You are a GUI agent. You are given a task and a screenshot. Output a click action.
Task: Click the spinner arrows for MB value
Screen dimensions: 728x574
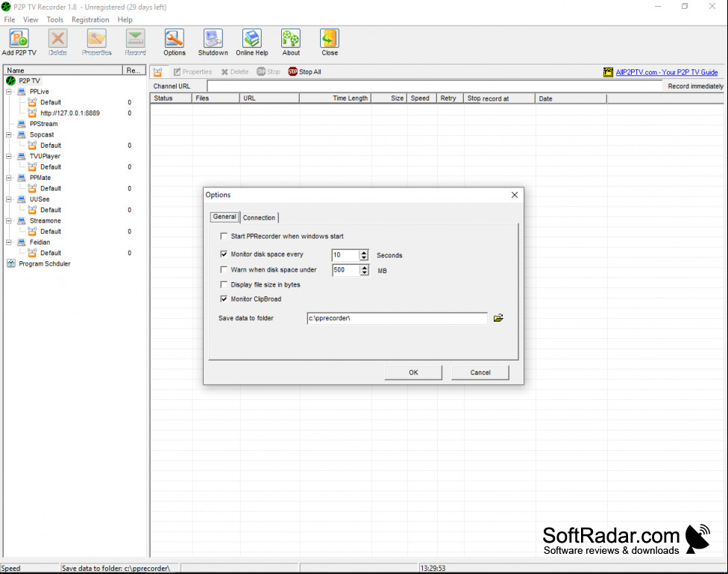(x=365, y=270)
